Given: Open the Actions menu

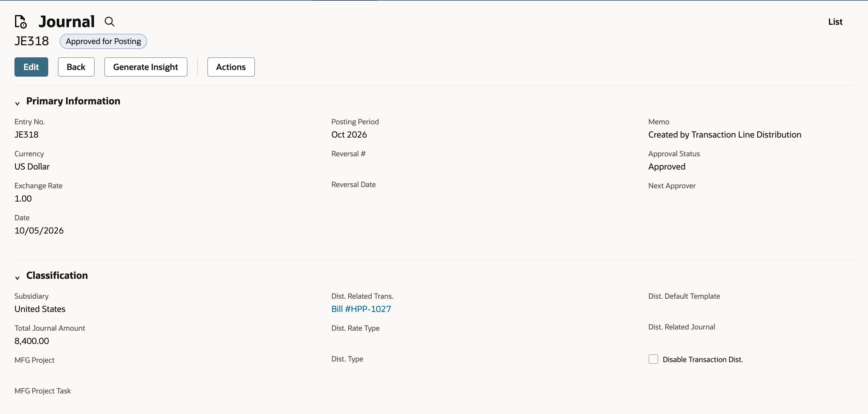Looking at the screenshot, I should point(231,67).
